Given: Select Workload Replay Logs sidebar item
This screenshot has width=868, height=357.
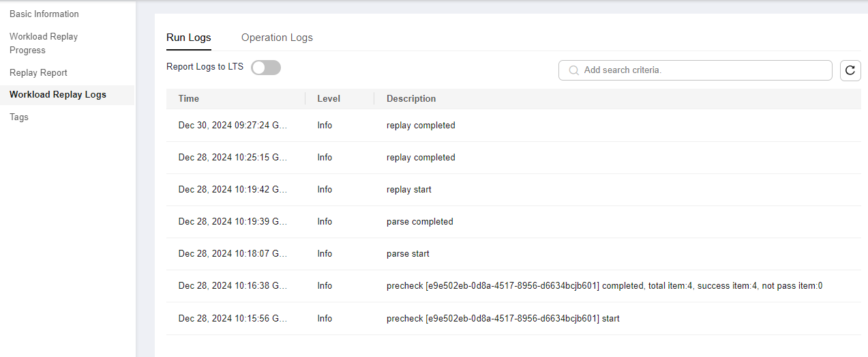Looking at the screenshot, I should tap(58, 94).
